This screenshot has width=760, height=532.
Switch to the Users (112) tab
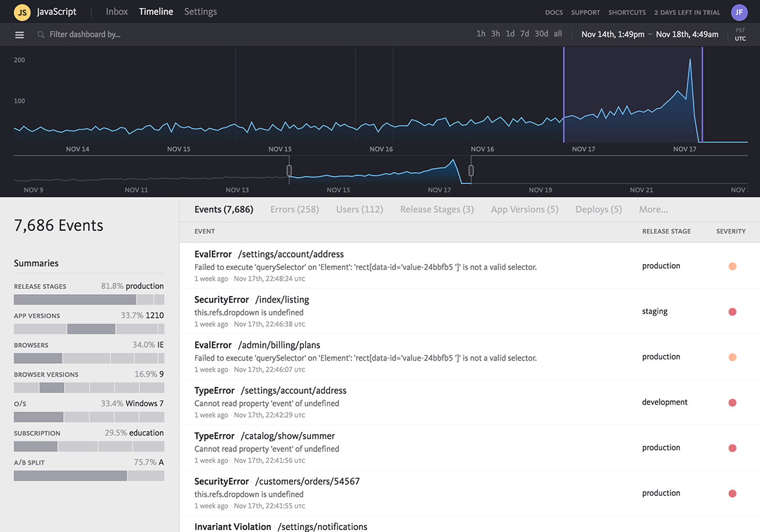(360, 209)
